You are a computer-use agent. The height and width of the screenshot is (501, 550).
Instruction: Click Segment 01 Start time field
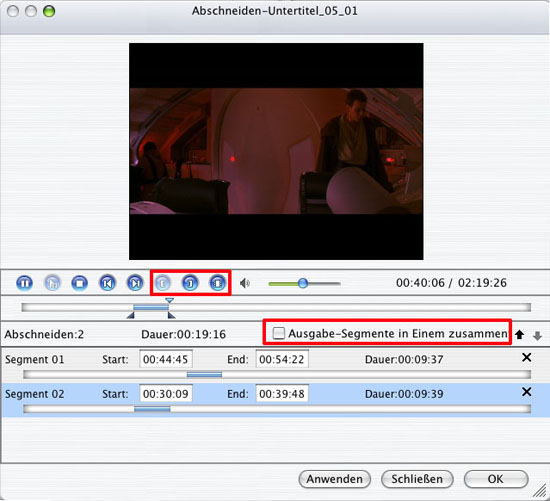[x=166, y=359]
